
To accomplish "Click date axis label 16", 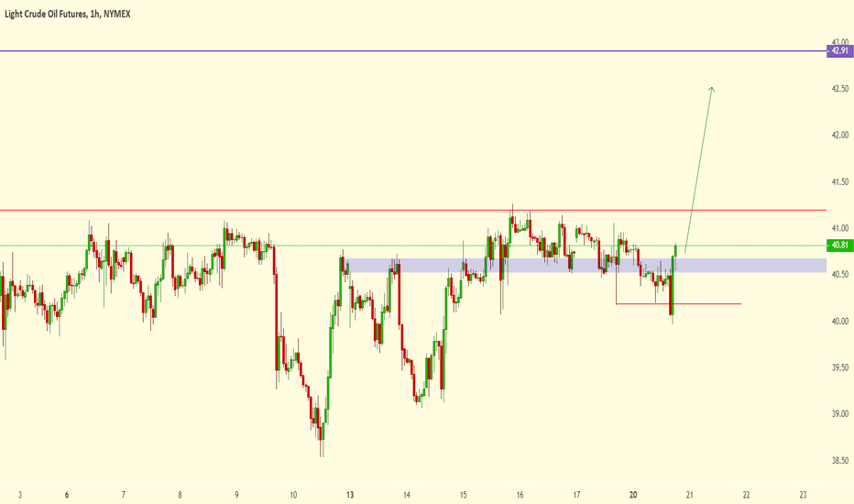I will (x=520, y=495).
